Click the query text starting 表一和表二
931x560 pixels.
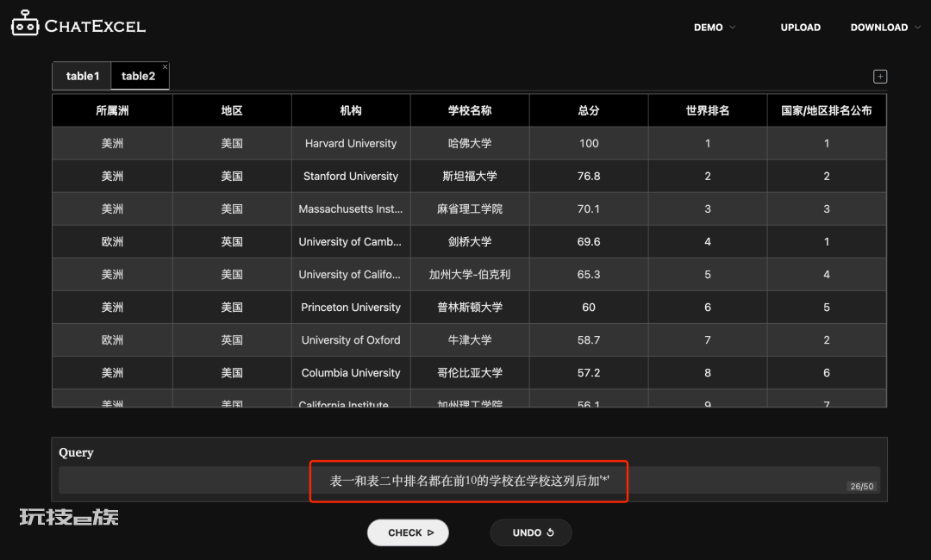[x=470, y=481]
